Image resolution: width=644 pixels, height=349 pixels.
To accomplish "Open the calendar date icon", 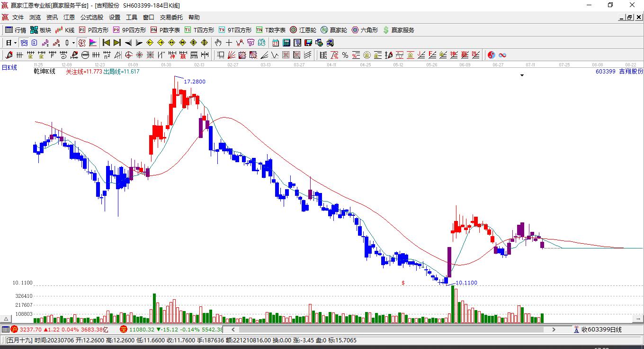I will pos(276,43).
